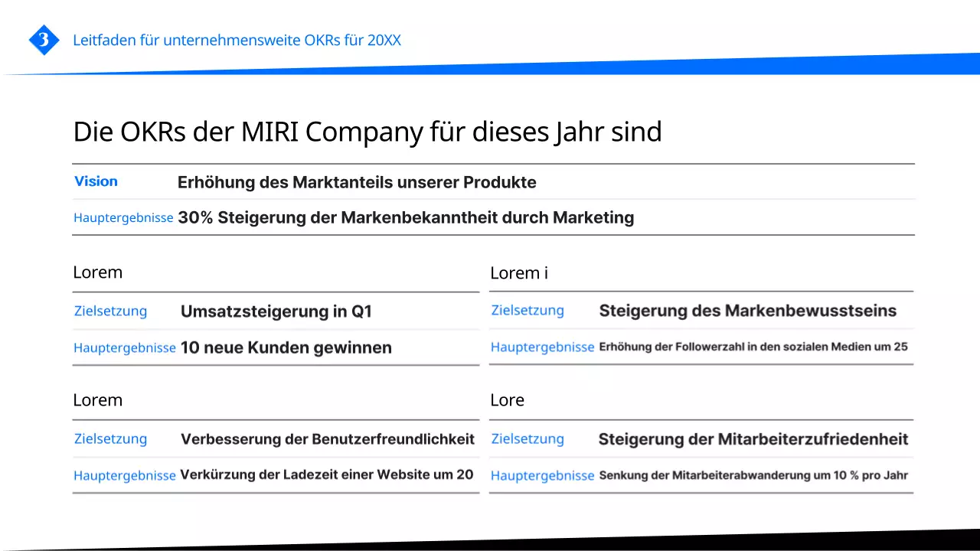Select the Erhöhung der Followerzahl text

pos(754,347)
